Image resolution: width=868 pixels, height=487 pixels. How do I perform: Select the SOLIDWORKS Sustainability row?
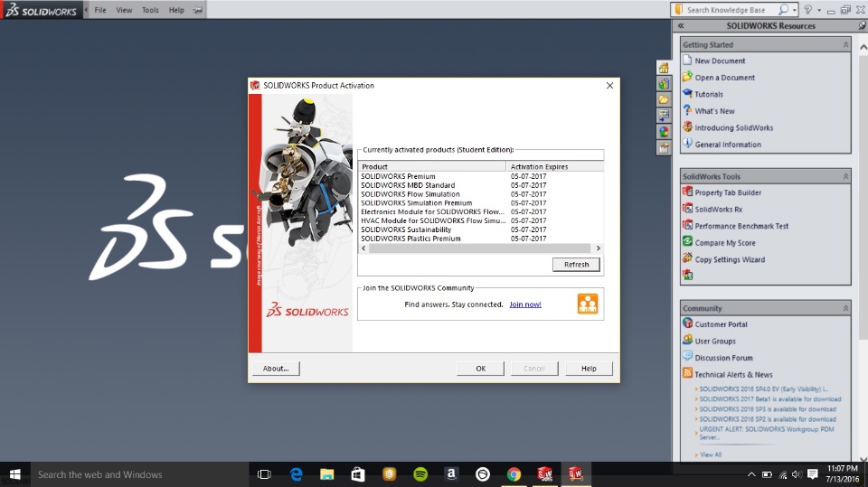click(x=480, y=229)
